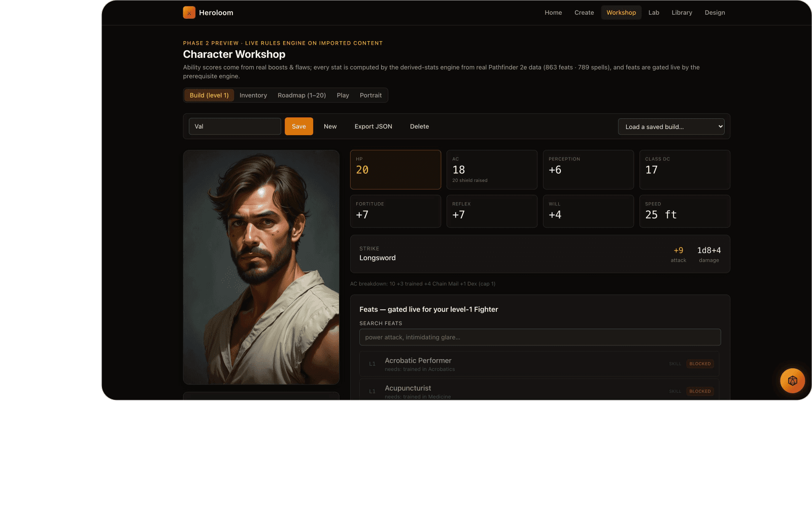Select the Workshop nav item
Screen dimensions: 812x508
pos(621,13)
